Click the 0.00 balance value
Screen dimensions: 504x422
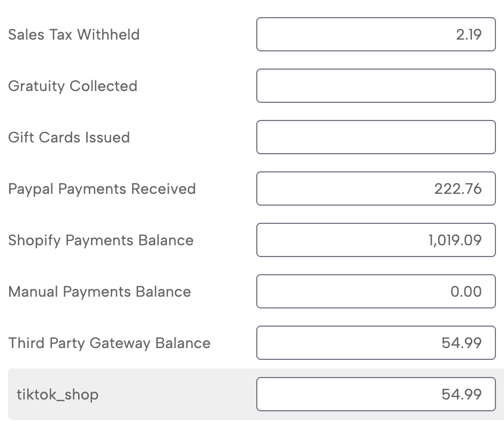[466, 292]
